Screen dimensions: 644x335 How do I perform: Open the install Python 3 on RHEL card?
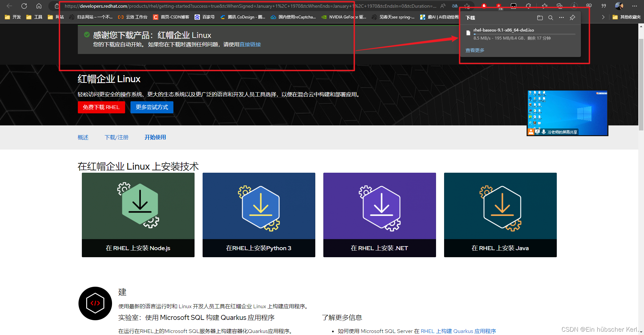(x=259, y=215)
